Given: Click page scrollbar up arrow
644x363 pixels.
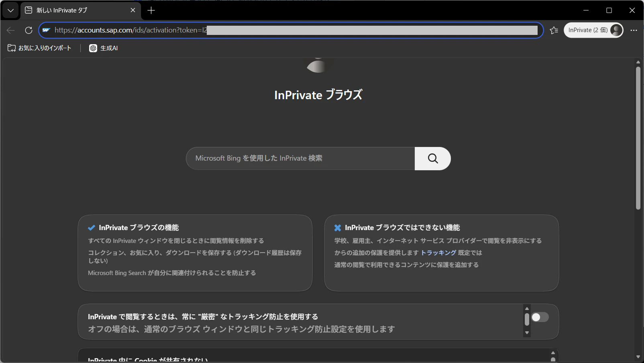Looking at the screenshot, I should (638, 62).
